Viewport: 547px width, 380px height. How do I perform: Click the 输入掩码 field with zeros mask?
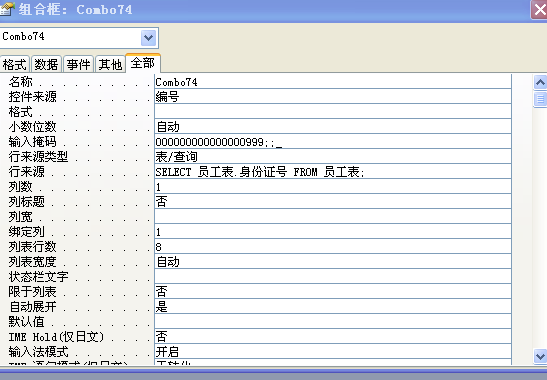point(333,142)
